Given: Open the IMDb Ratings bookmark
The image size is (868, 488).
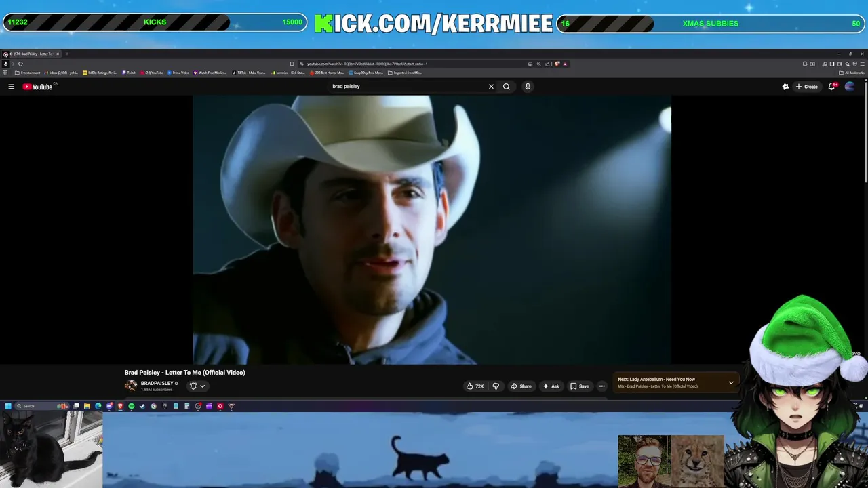Looking at the screenshot, I should point(100,73).
